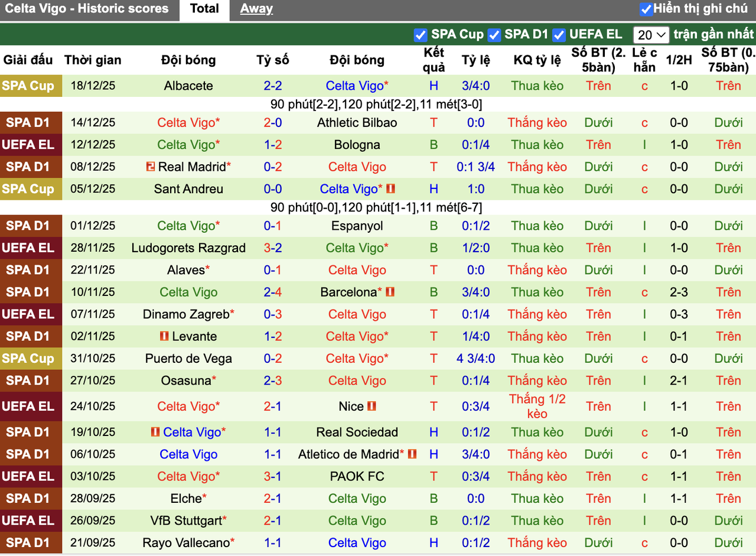Uncheck the UEFA EL filter checkbox
This screenshot has height=556, width=756.
[x=559, y=35]
